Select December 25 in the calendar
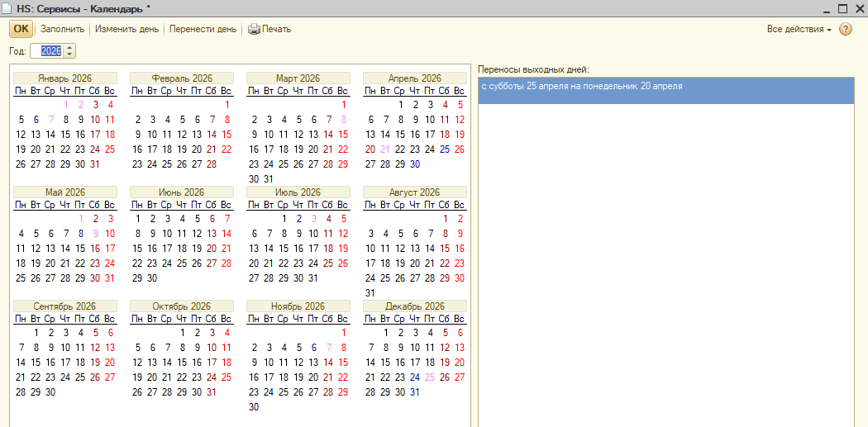The width and height of the screenshot is (868, 427). tap(430, 377)
